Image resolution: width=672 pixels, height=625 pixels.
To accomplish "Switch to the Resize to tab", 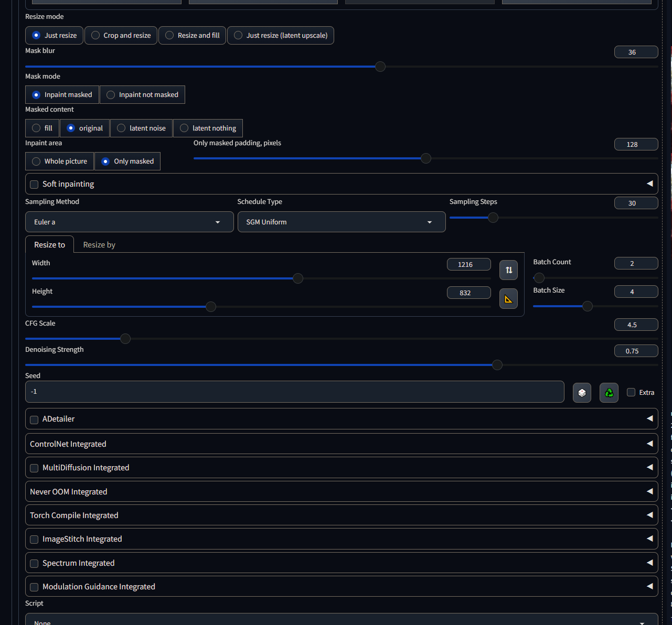I will point(49,245).
